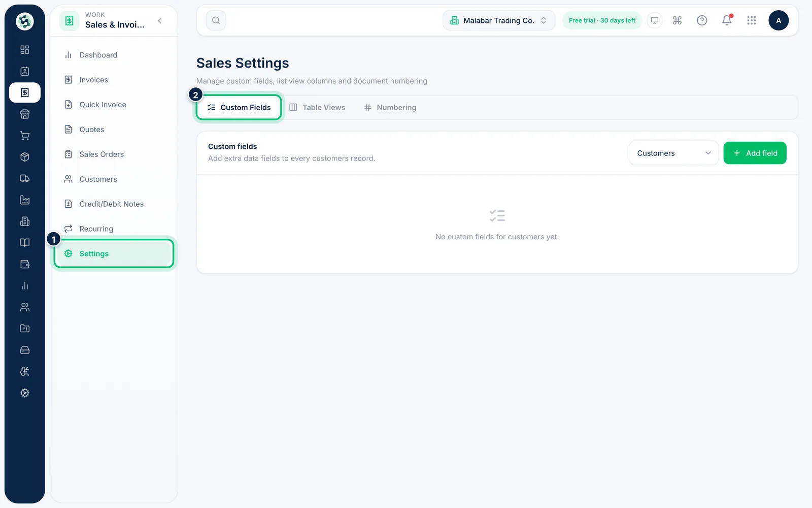This screenshot has width=812, height=508.
Task: Go to Recurring in the sidebar
Action: (114, 229)
